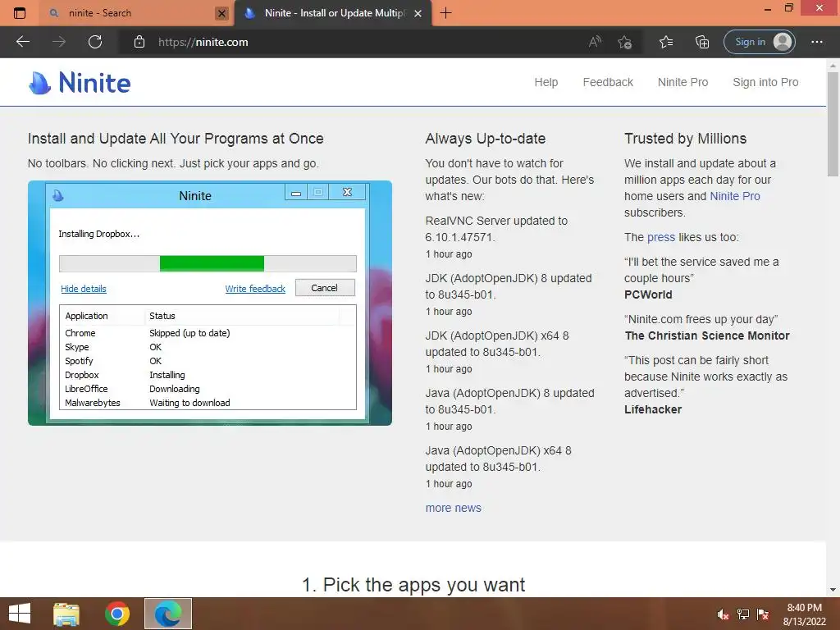The height and width of the screenshot is (630, 840).
Task: Click 'The Christian Science Monitor' text
Action: pos(707,336)
